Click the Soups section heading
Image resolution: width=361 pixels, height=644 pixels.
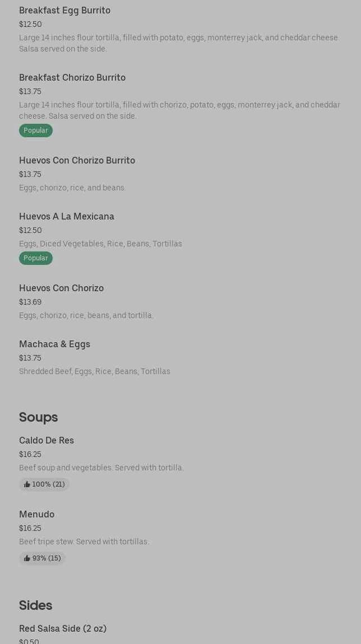[38, 417]
